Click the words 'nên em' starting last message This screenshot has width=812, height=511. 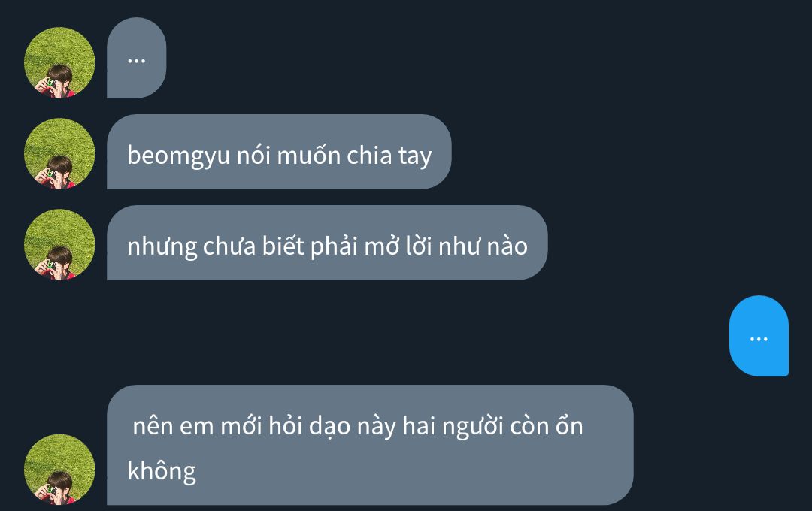[173, 427]
